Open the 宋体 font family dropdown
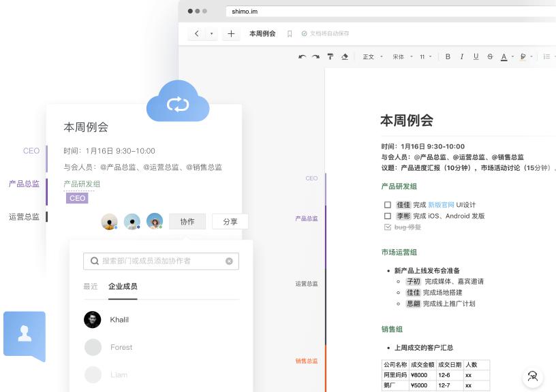 point(403,56)
